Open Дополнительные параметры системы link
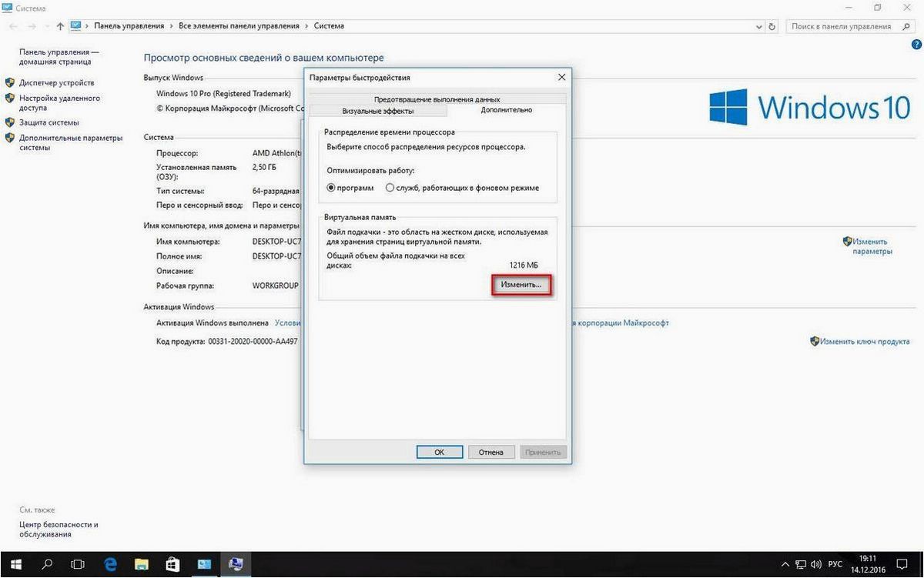 (x=71, y=142)
